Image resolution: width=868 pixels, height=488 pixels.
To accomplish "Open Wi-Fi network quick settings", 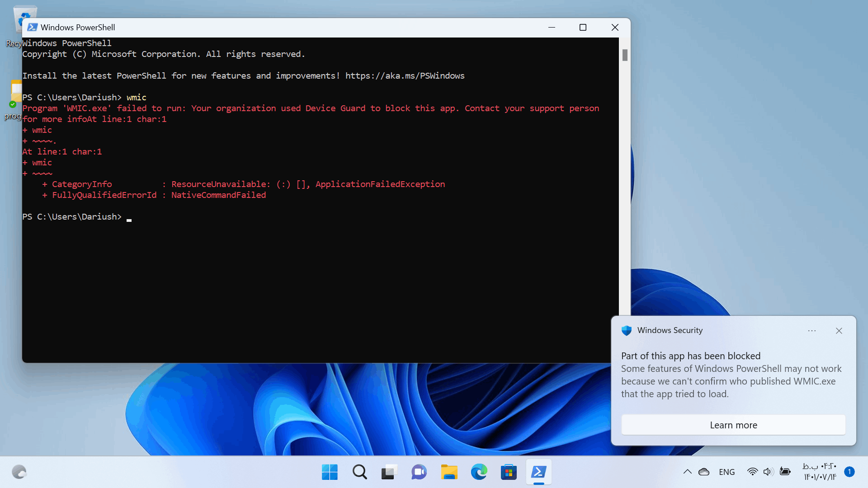I will tap(752, 472).
